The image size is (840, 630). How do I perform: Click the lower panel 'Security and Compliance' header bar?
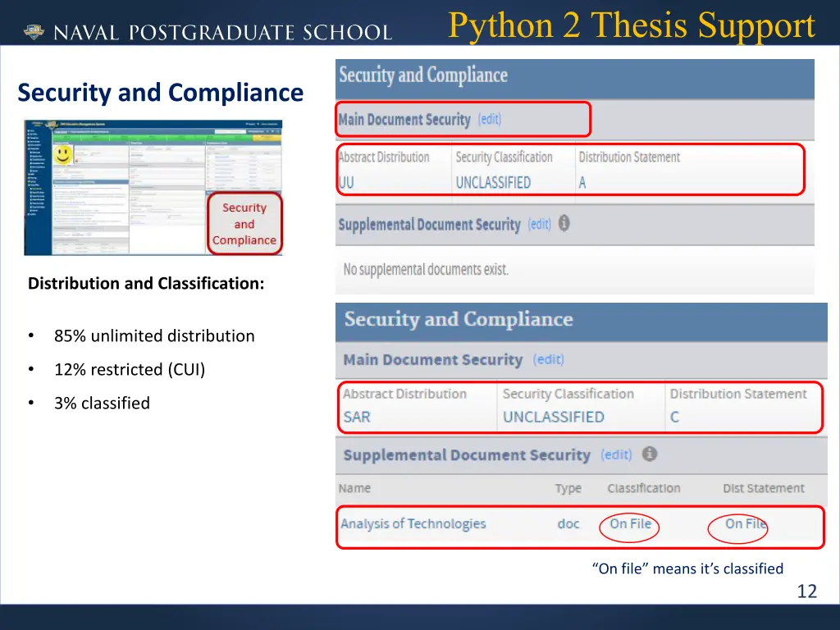pyautogui.click(x=582, y=322)
